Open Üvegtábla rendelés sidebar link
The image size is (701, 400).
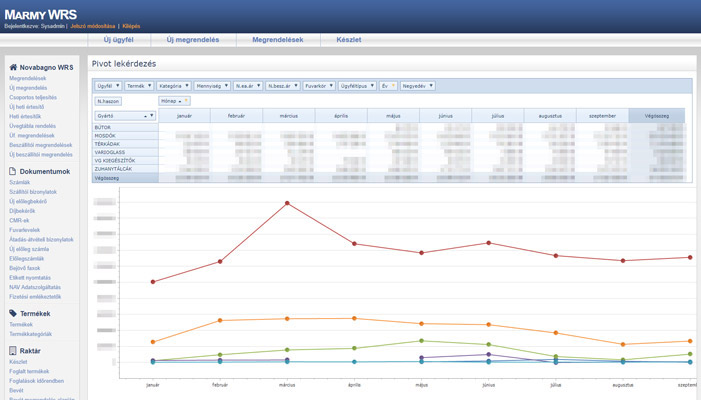tap(32, 126)
